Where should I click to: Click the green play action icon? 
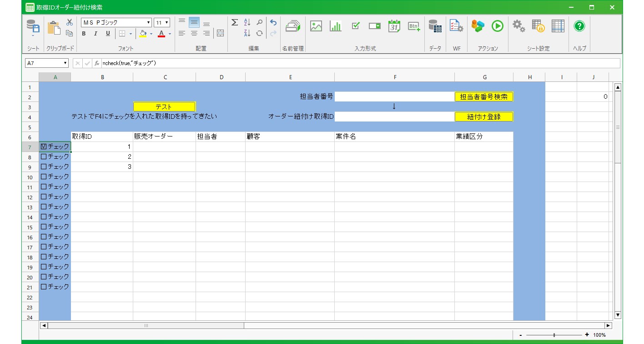497,26
